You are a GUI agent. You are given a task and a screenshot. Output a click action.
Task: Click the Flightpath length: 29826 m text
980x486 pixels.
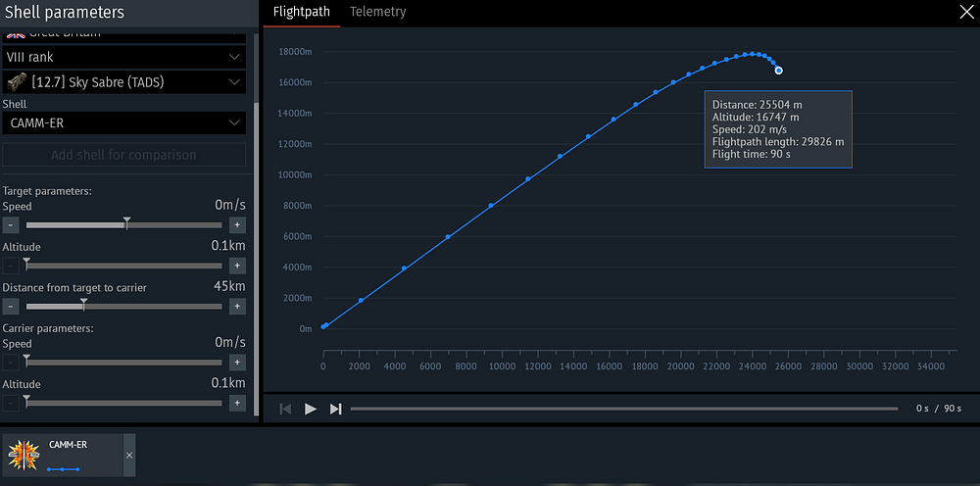pos(778,142)
